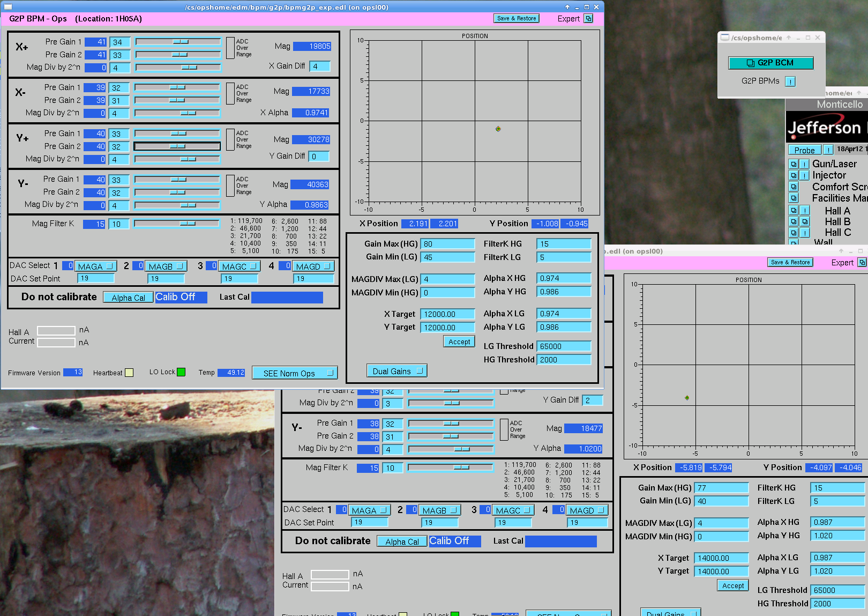This screenshot has height=616, width=868.
Task: Open the Expert icon in the back BPM window
Action: pyautogui.click(x=862, y=262)
